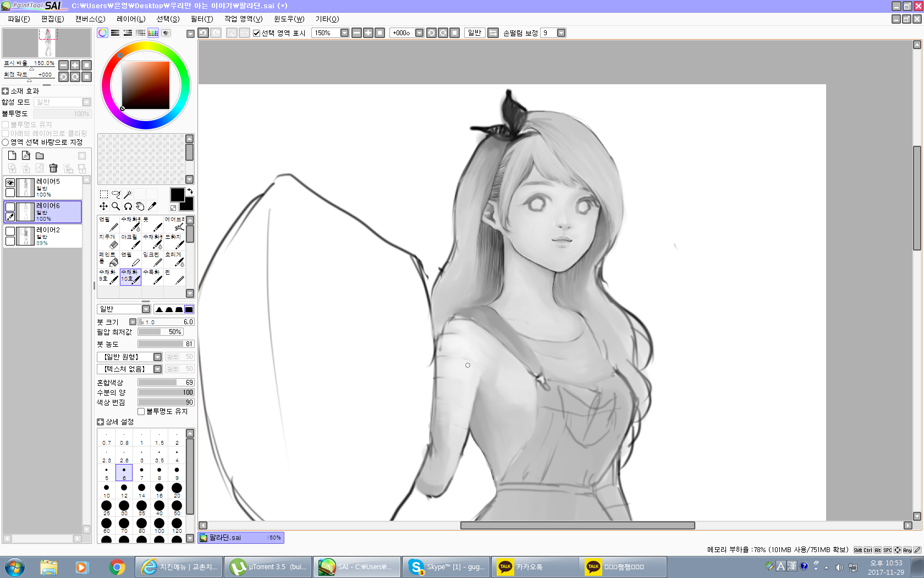
Task: Adjust the 붓 농도 density slider
Action: pyautogui.click(x=165, y=344)
